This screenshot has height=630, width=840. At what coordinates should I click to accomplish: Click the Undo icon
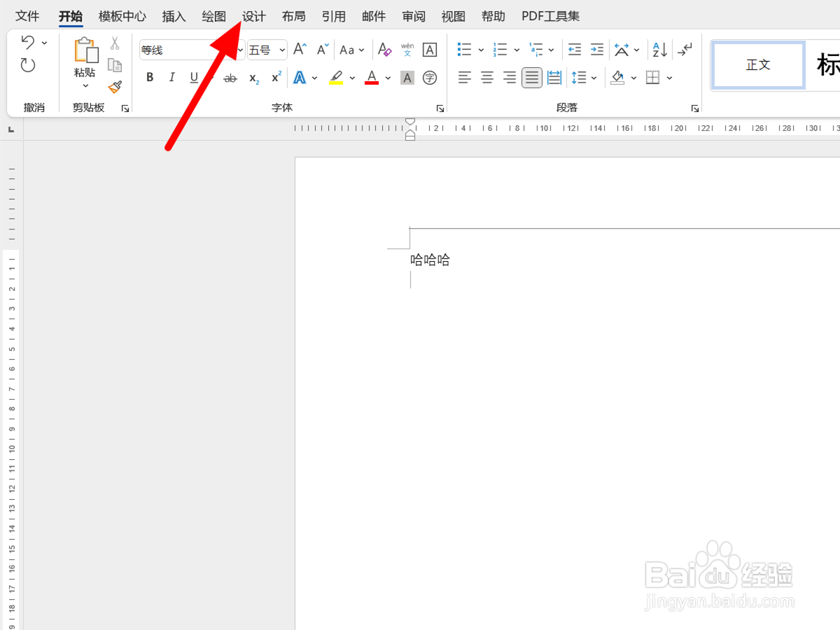(27, 42)
